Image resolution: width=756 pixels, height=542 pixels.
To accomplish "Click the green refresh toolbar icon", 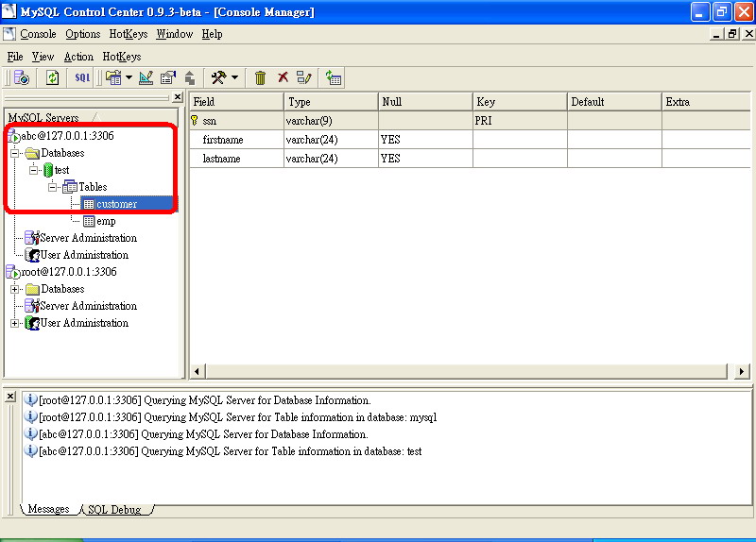I will 52,77.
